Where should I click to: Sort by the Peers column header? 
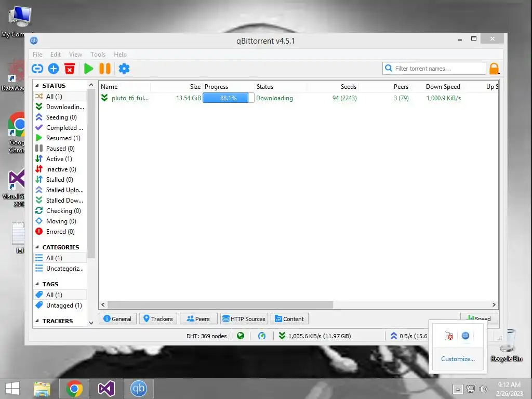[384, 87]
